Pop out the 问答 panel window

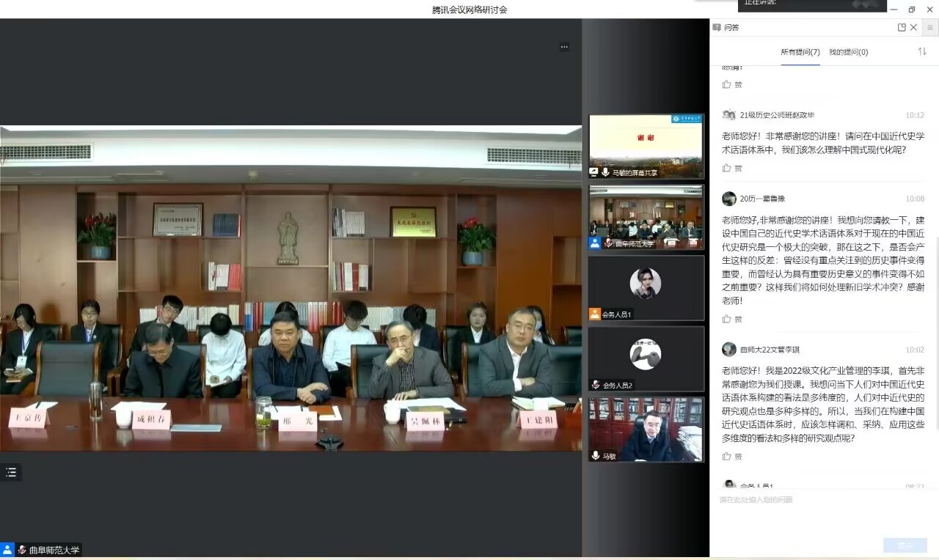tap(902, 28)
